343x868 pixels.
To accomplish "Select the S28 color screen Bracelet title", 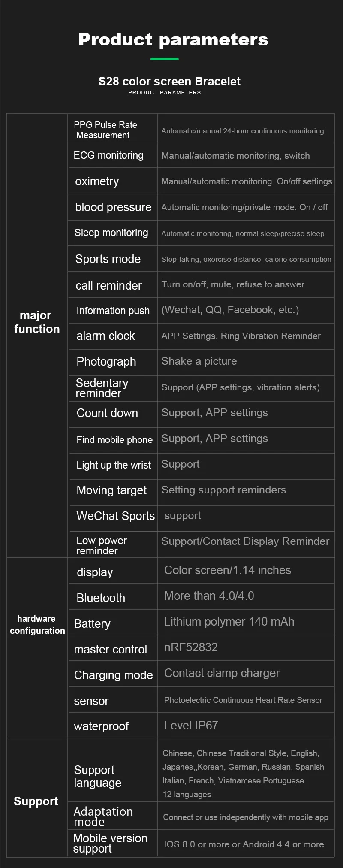I will click(169, 81).
